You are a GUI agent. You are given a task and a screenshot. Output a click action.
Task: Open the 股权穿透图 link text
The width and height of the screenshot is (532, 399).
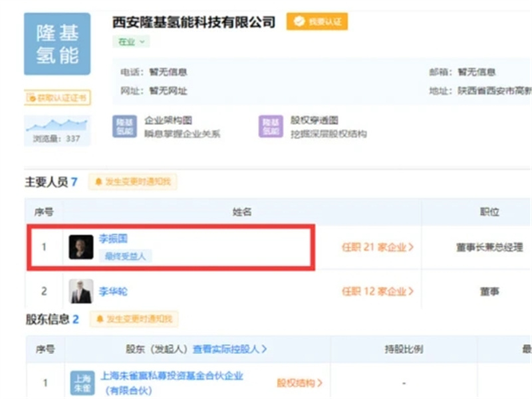coord(314,120)
